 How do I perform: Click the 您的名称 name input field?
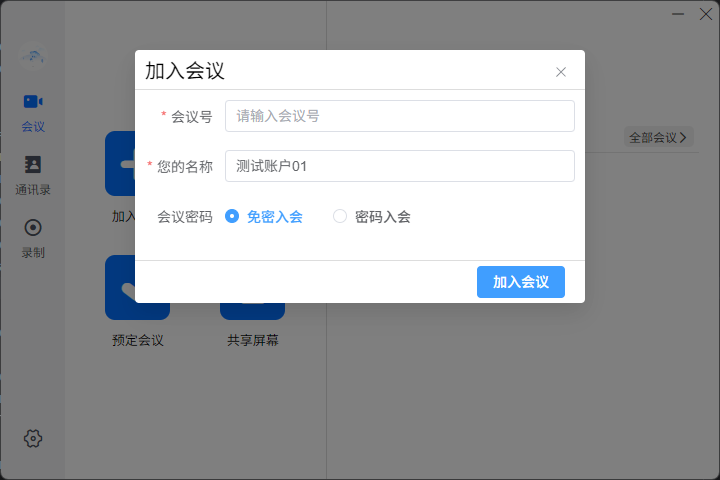coord(399,166)
